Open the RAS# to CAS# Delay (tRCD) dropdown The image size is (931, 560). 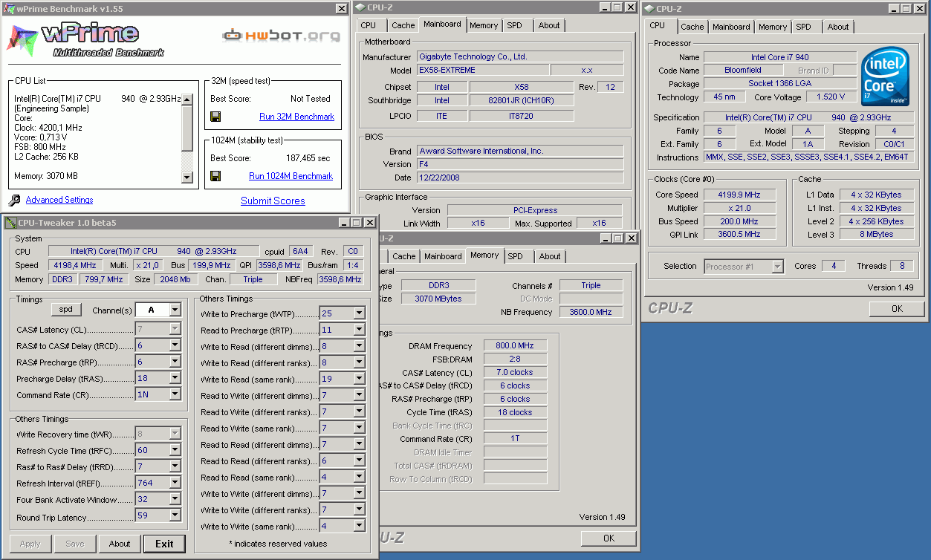pyautogui.click(x=175, y=345)
